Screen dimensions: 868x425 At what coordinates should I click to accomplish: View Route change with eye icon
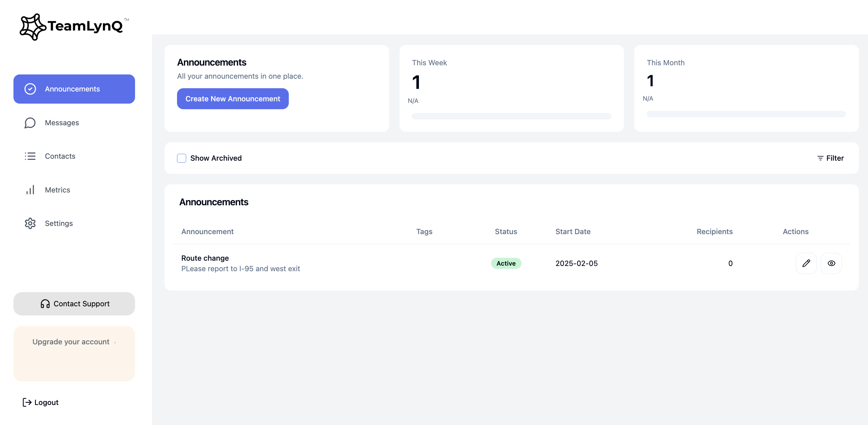[x=831, y=263]
